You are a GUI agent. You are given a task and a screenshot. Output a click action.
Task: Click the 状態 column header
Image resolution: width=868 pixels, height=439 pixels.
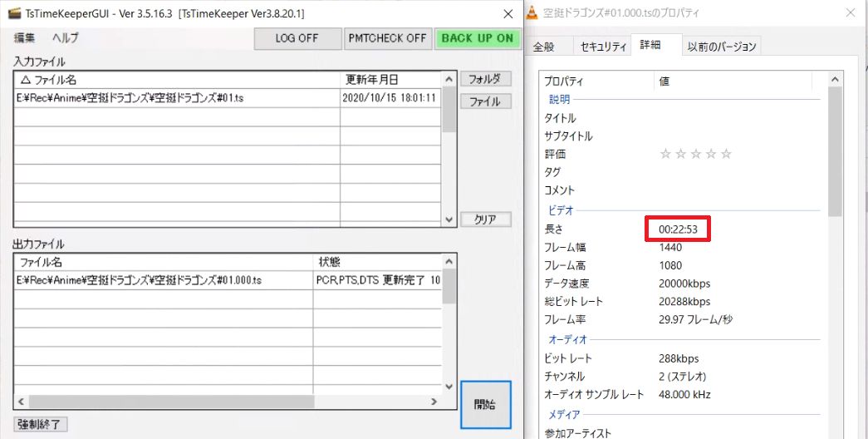(x=378, y=262)
